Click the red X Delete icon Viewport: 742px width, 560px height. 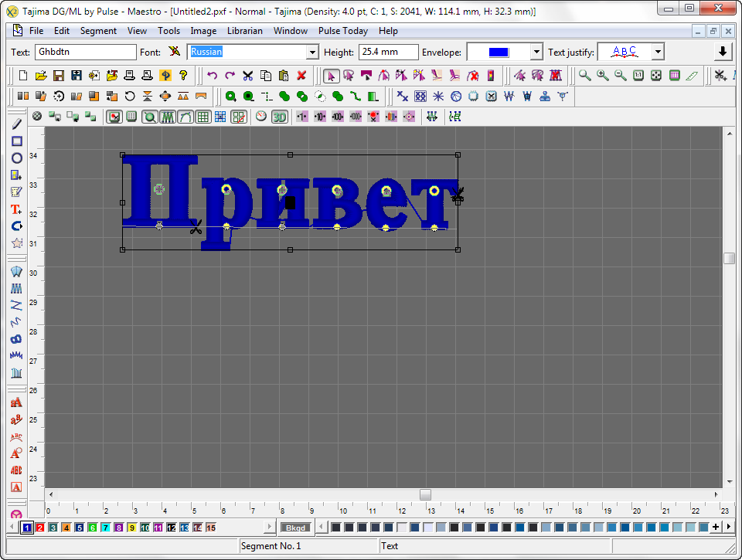[301, 76]
